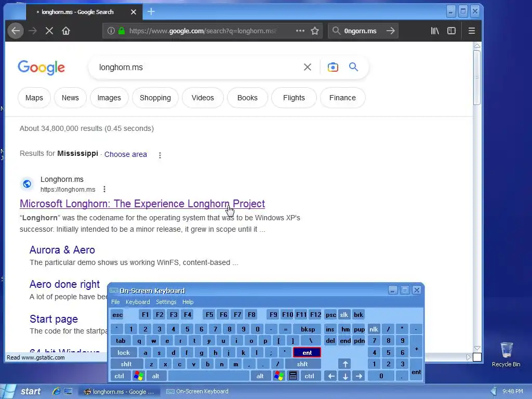Clear the Google search field with X

(x=308, y=67)
